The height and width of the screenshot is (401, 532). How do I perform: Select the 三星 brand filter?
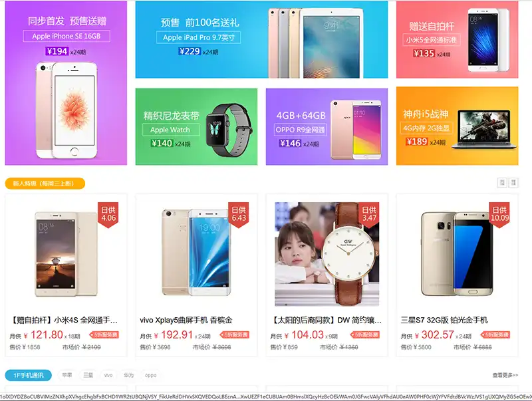click(x=88, y=375)
